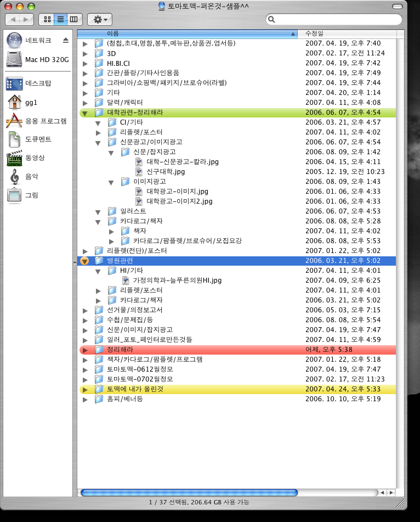
Task: Expand the red 정리해라 folder
Action: 84,349
